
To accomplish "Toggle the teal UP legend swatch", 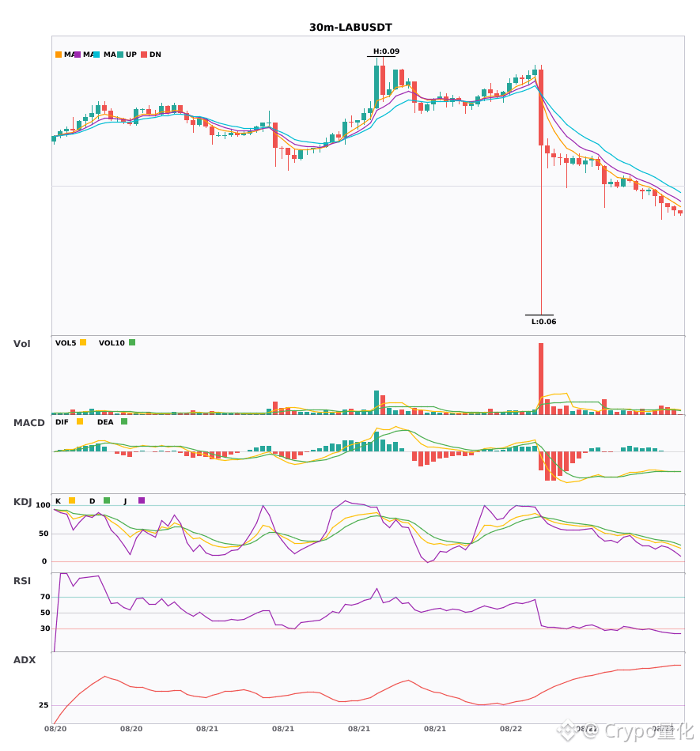I will [x=120, y=55].
